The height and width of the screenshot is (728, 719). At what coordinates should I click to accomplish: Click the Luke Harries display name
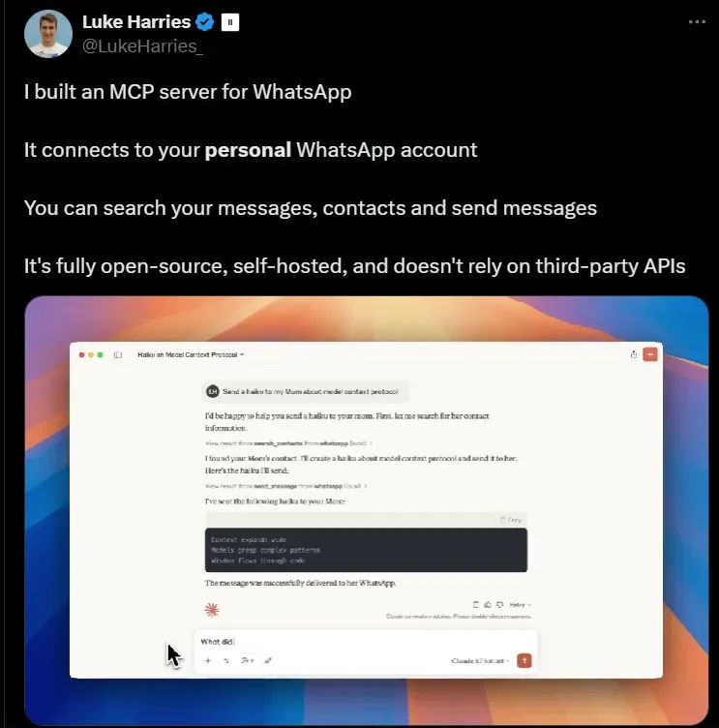tap(136, 22)
